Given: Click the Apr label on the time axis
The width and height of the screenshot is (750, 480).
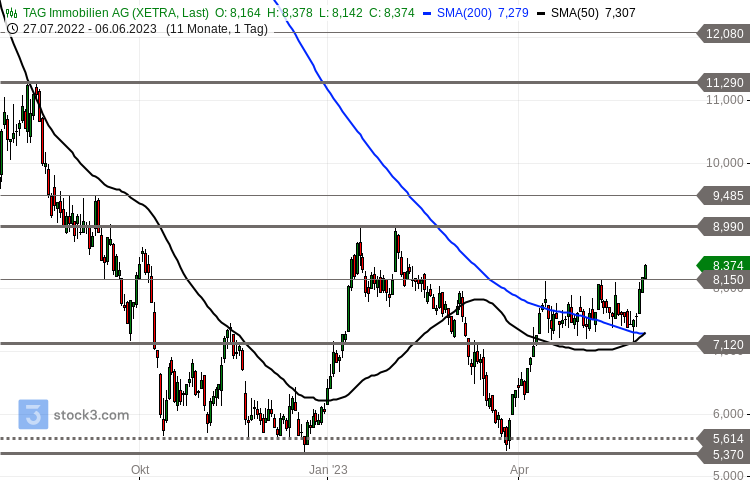Looking at the screenshot, I should pos(519,470).
